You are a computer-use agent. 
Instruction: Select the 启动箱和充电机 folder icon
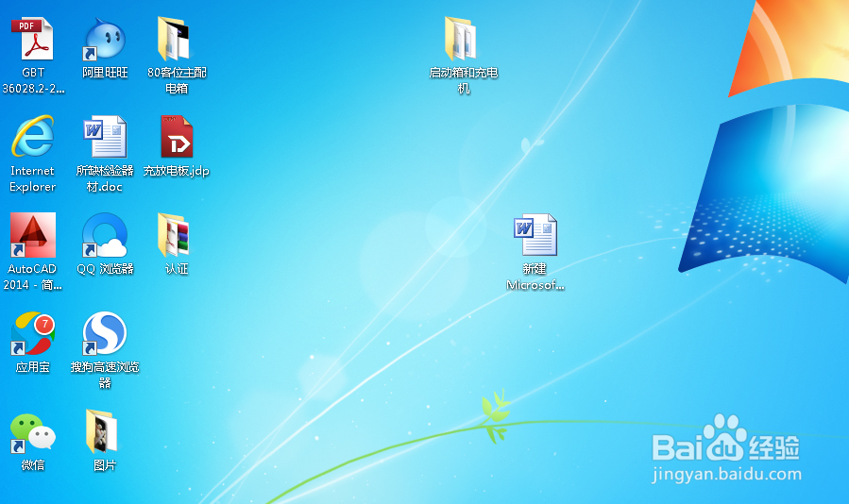[461, 39]
